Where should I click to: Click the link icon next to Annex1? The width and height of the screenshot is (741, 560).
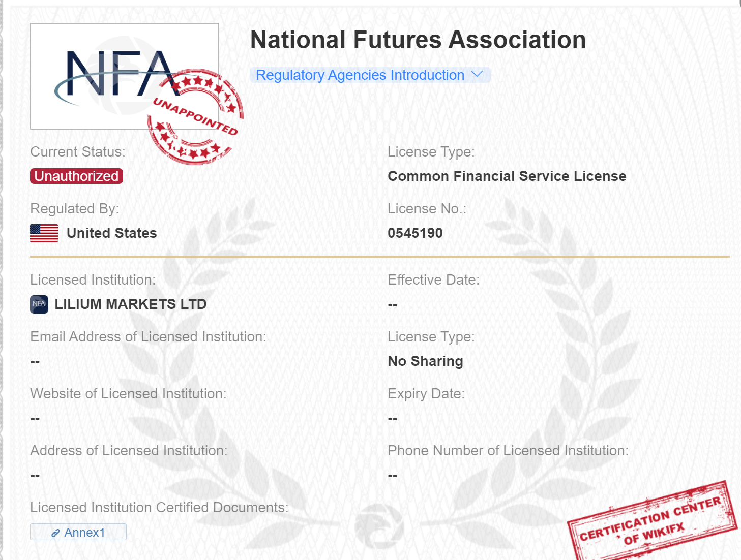55,533
